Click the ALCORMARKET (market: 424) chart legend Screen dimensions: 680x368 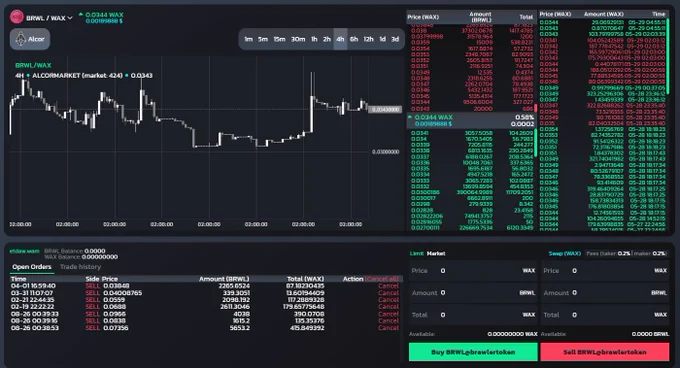[77, 75]
